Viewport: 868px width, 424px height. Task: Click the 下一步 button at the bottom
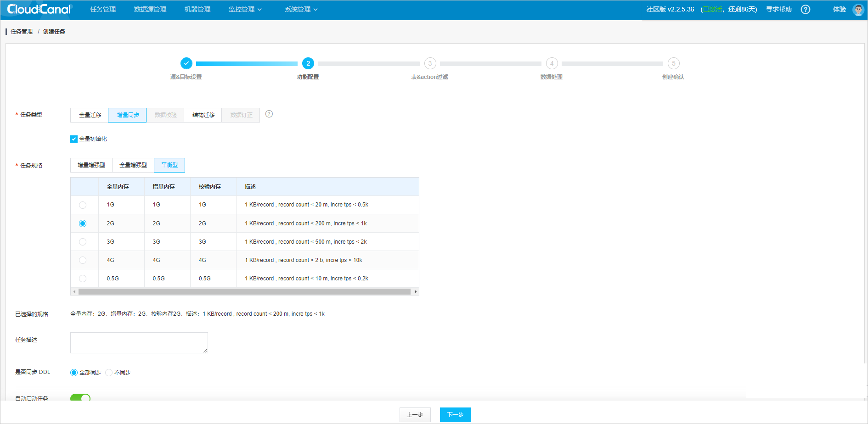[455, 414]
